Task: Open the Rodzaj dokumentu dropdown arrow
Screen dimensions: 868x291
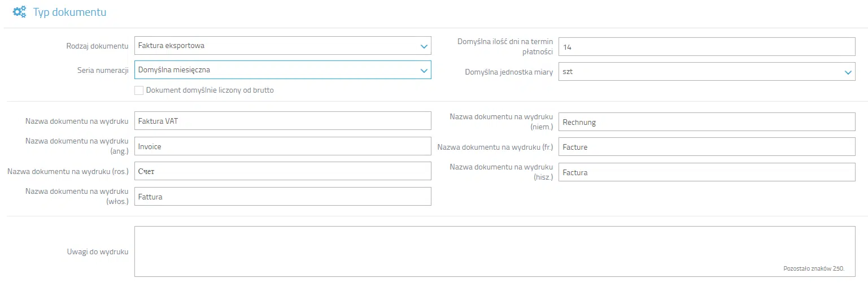Action: click(x=424, y=46)
